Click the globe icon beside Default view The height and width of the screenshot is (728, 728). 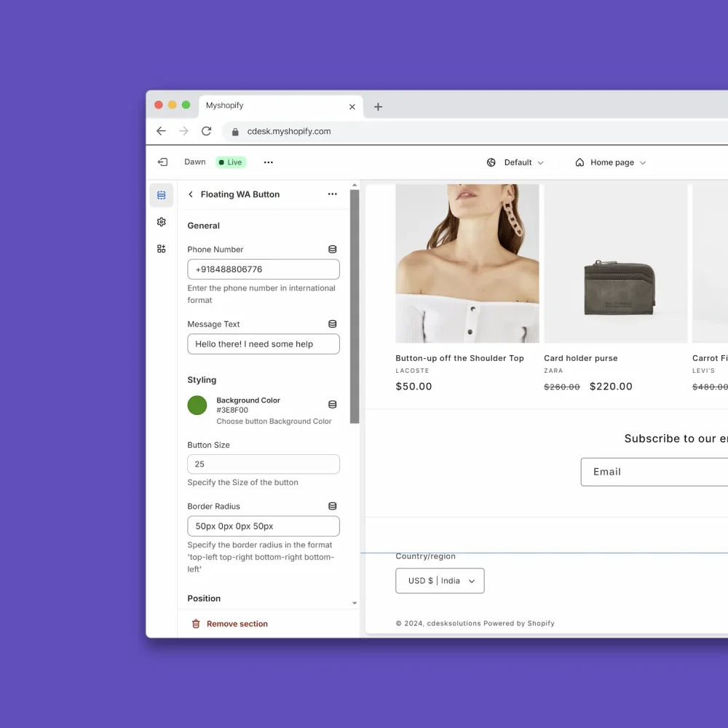491,162
